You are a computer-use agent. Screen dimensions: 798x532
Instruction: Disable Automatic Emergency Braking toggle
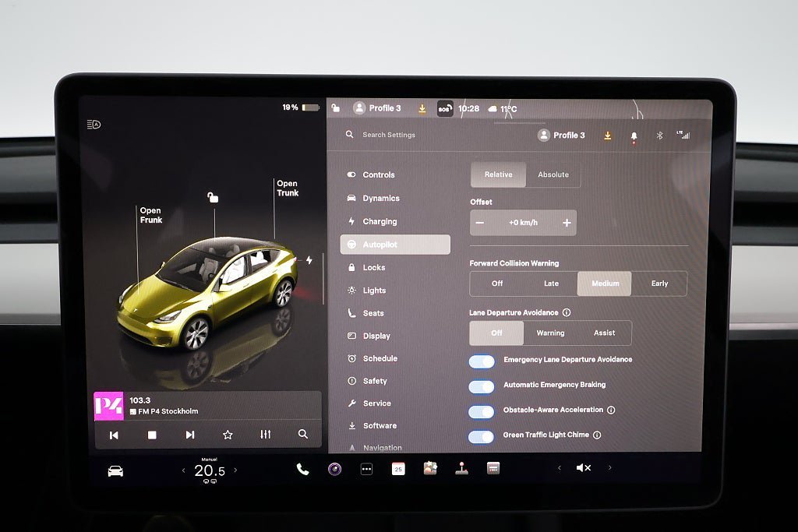[482, 386]
